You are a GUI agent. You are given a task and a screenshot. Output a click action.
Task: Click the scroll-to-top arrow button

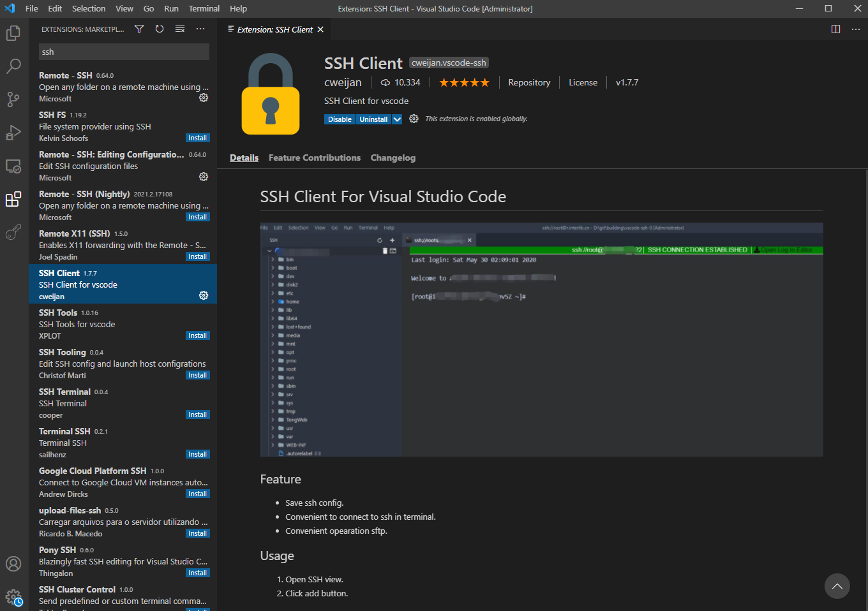pyautogui.click(x=837, y=586)
